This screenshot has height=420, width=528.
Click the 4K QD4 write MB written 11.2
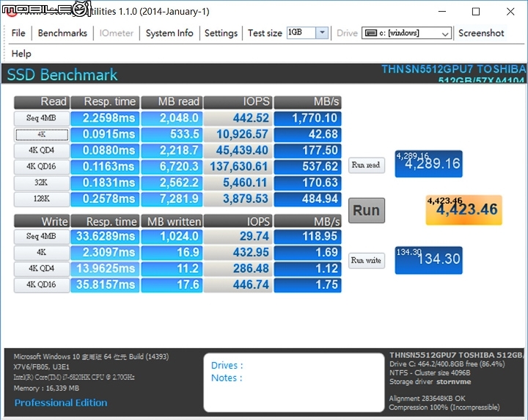coord(172,268)
